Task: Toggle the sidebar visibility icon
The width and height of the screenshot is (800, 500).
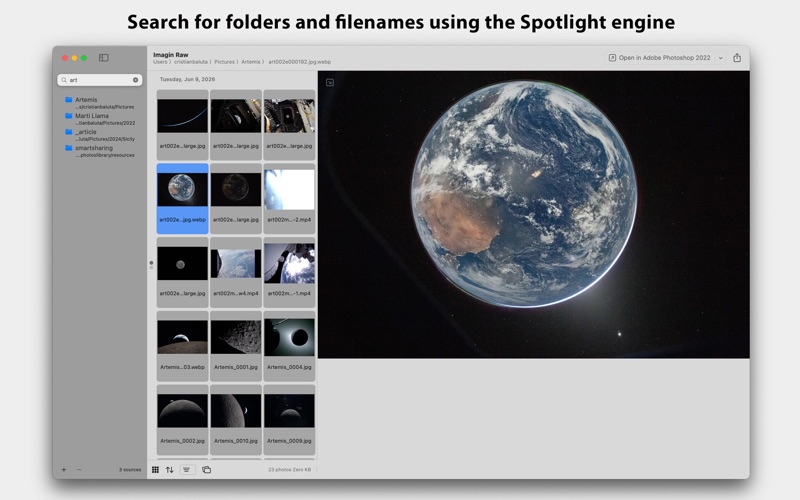Action: click(104, 58)
